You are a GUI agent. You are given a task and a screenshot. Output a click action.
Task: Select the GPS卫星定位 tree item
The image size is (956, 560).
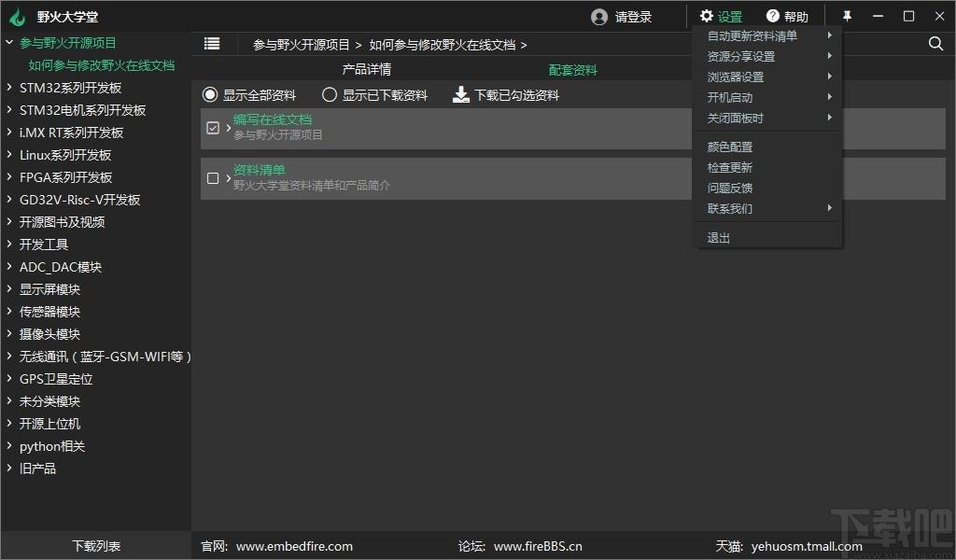(x=55, y=379)
